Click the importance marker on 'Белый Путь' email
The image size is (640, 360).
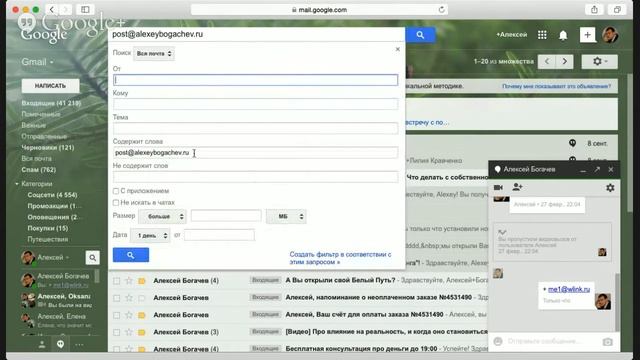click(x=142, y=281)
